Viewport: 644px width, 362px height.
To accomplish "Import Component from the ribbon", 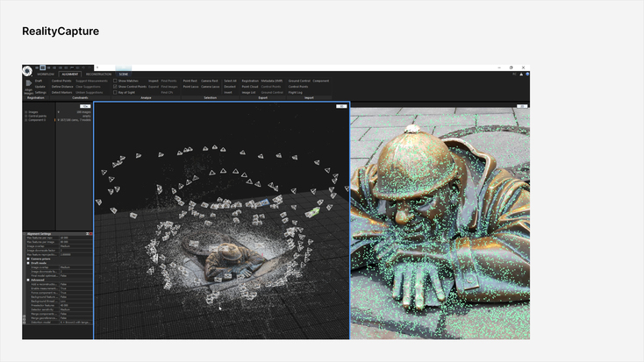I will (321, 81).
